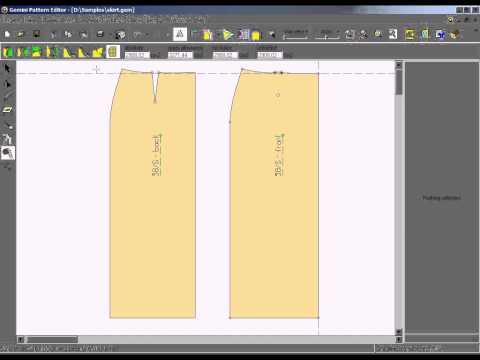Select the arrow pointer tool in the left toolbox

[x=7, y=68]
